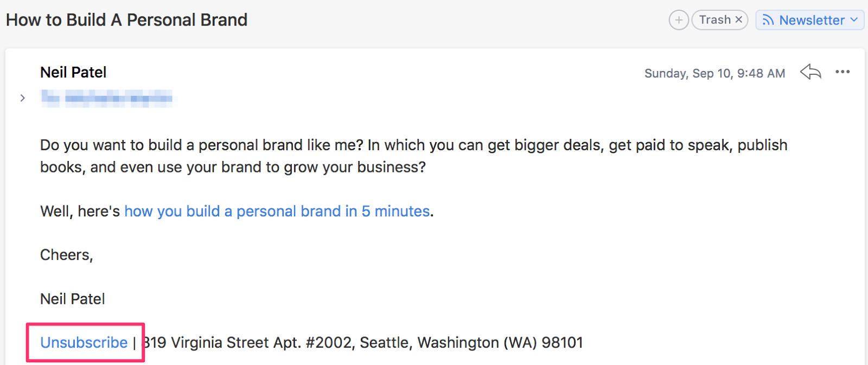Click the blurred recipient address line
Viewport: 868px width, 365px height.
coord(107,98)
